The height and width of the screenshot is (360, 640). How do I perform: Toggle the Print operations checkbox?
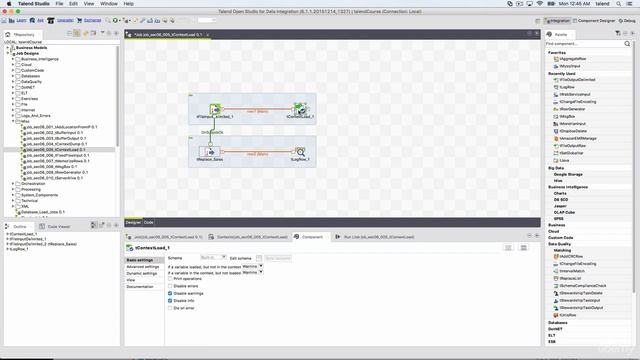170,279
